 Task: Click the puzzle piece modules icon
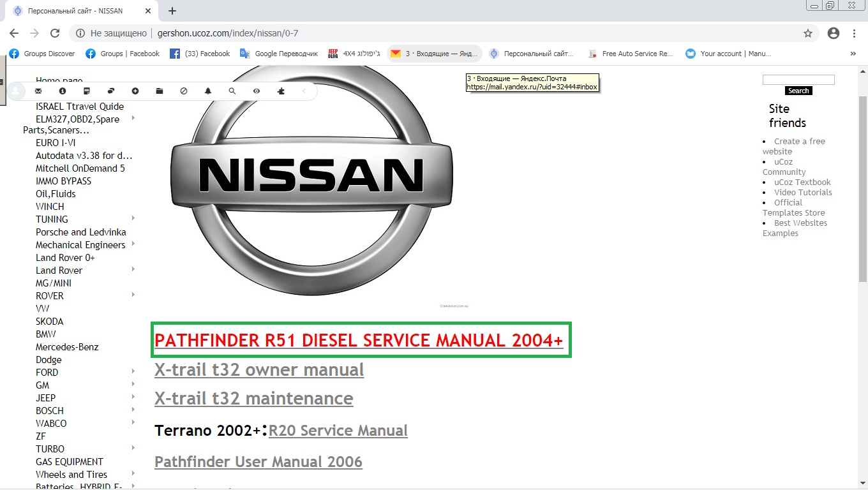(281, 91)
